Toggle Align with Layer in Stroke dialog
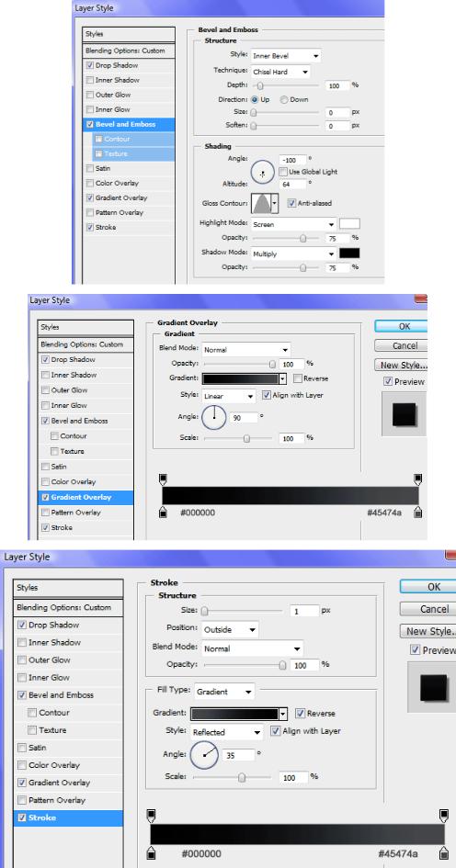 pyautogui.click(x=276, y=731)
